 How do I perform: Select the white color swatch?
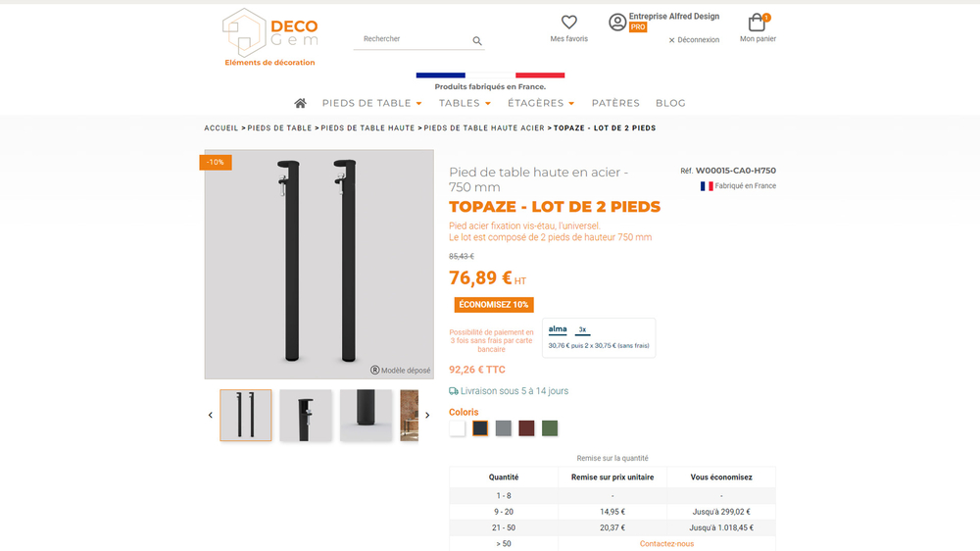point(458,428)
